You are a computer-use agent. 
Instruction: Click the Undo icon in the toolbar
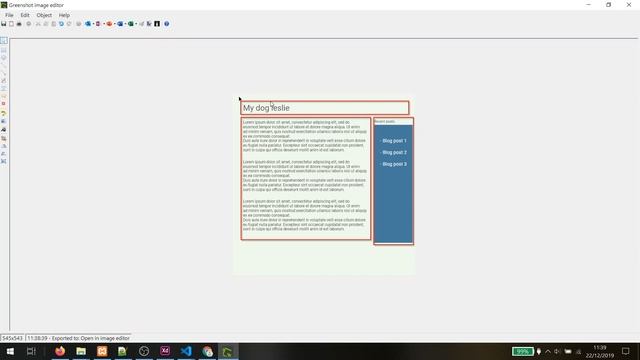click(x=61, y=24)
